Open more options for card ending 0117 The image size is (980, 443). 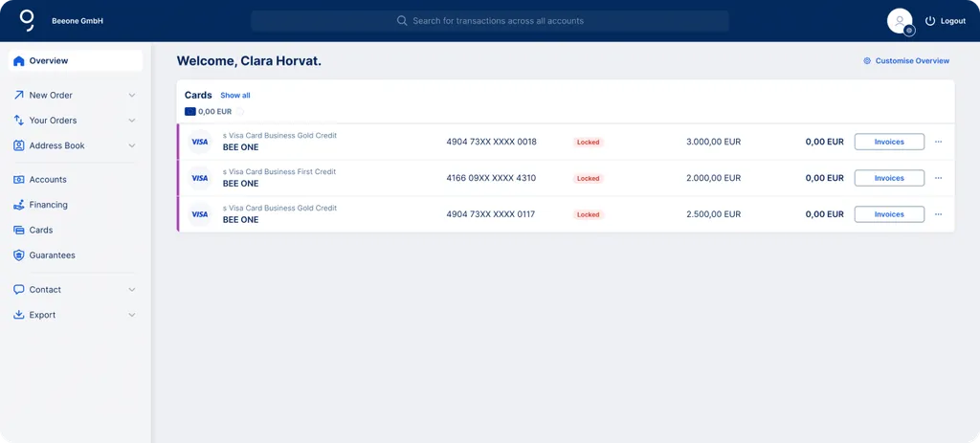point(938,214)
